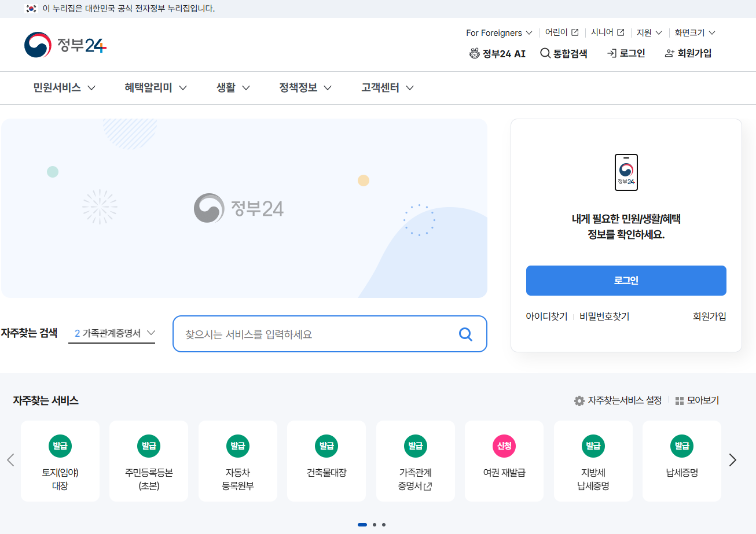Viewport: 756px width, 534px height.
Task: Click 회원가입 in the top header
Action: 688,53
